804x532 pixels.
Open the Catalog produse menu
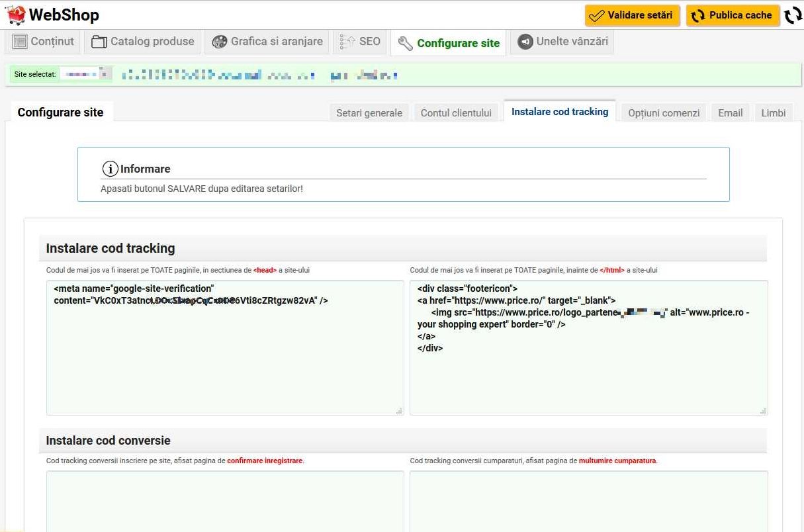click(x=142, y=42)
